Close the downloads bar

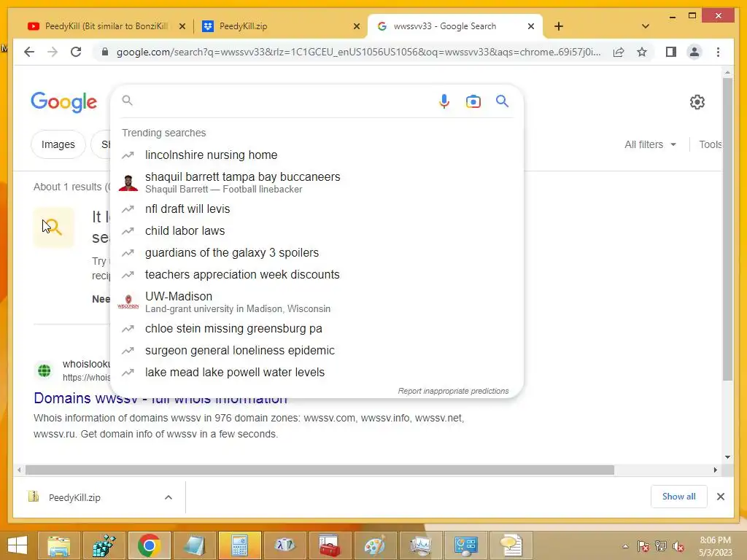tap(720, 497)
